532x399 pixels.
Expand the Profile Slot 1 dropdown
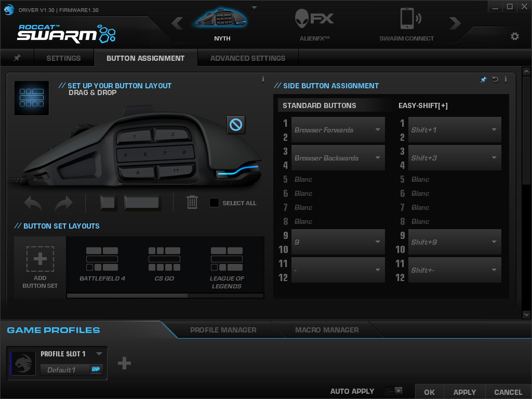[x=99, y=353]
